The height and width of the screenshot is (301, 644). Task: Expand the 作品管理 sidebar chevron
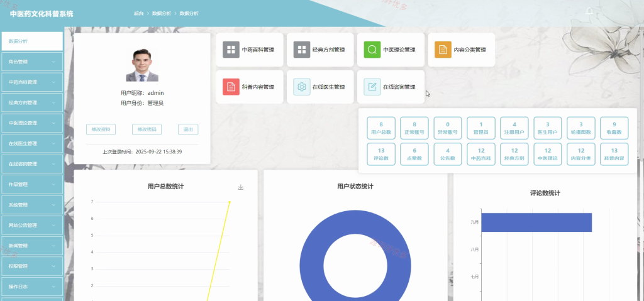pos(54,184)
